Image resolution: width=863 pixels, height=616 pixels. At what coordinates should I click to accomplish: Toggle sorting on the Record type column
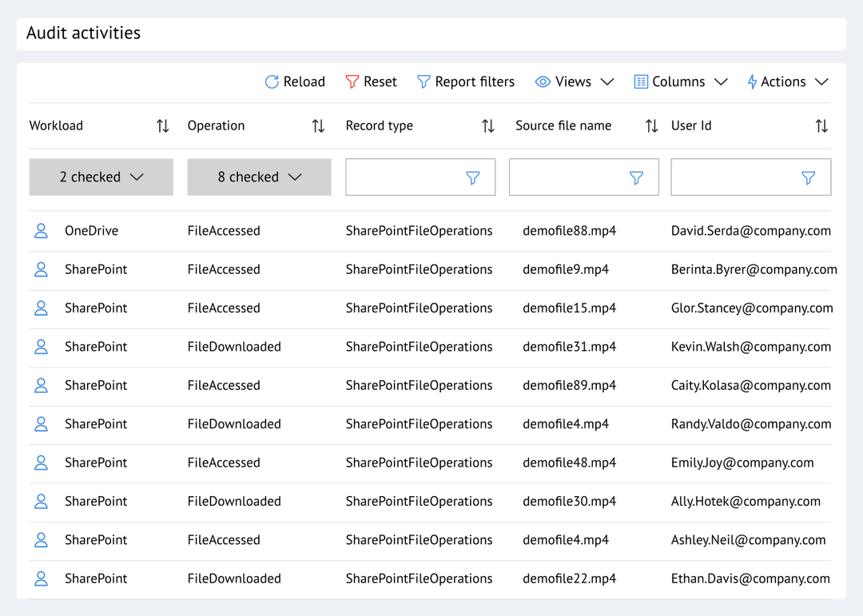coord(487,125)
